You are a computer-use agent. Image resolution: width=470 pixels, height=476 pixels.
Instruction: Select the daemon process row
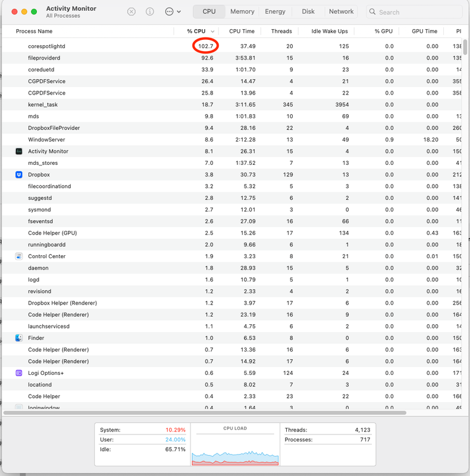pyautogui.click(x=232, y=268)
